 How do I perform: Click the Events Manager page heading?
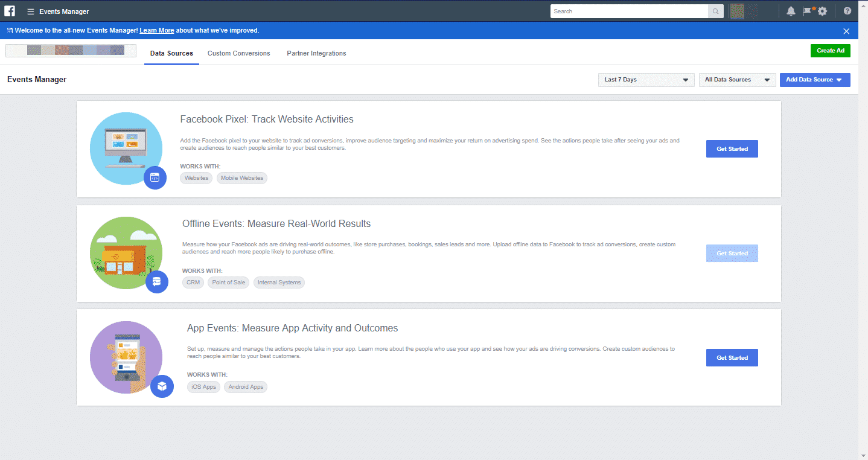click(37, 80)
